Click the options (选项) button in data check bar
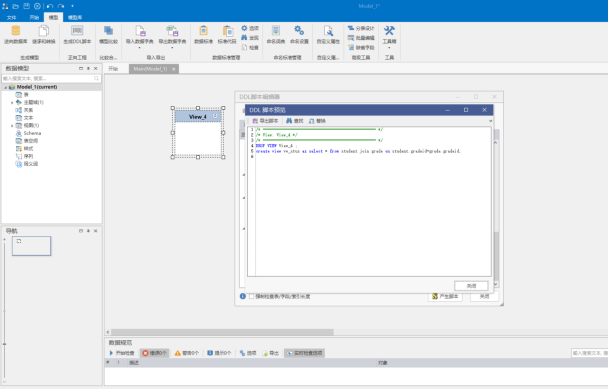Screen dimensions: 609x389 pyautogui.click(x=248, y=353)
